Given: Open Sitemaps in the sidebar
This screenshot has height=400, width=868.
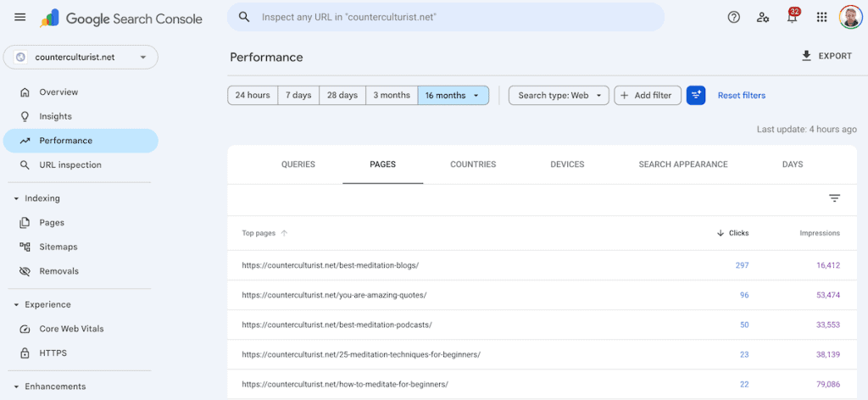Looking at the screenshot, I should click(x=81, y=247).
